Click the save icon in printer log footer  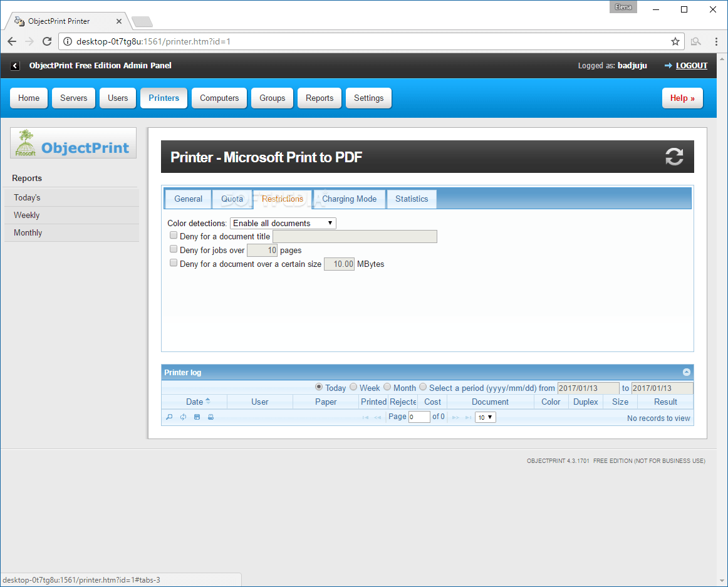[197, 417]
